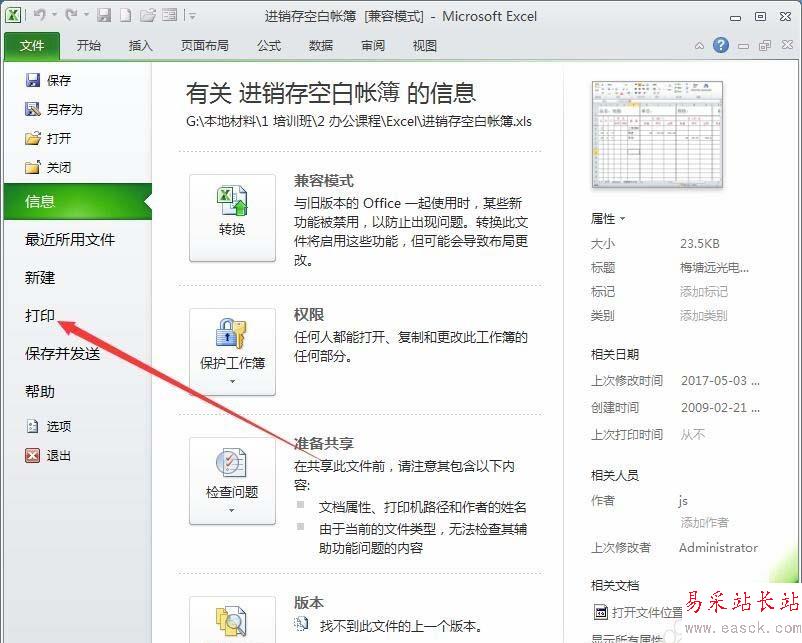802x643 pixels.
Task: Click the Undo icon in quick access toolbar
Action: click(39, 15)
